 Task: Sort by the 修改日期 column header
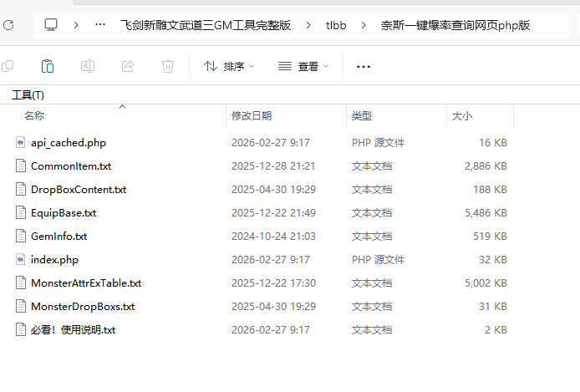tap(252, 116)
